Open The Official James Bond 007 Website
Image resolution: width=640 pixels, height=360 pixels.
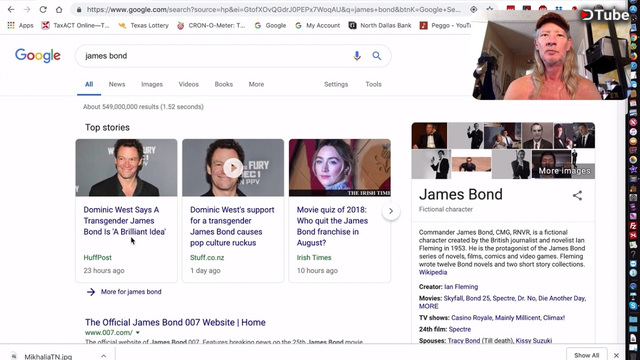(175, 322)
